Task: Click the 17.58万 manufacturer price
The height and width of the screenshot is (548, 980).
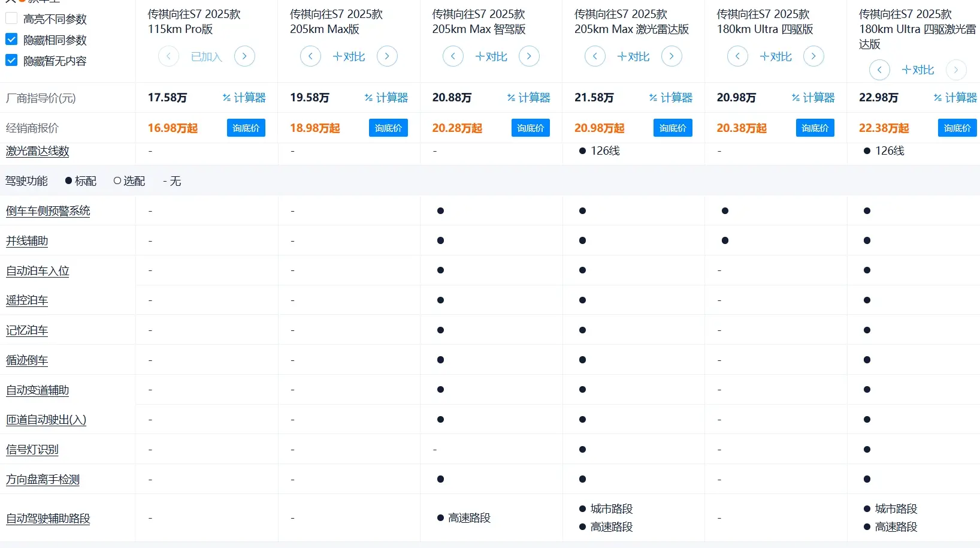Action: click(x=167, y=98)
